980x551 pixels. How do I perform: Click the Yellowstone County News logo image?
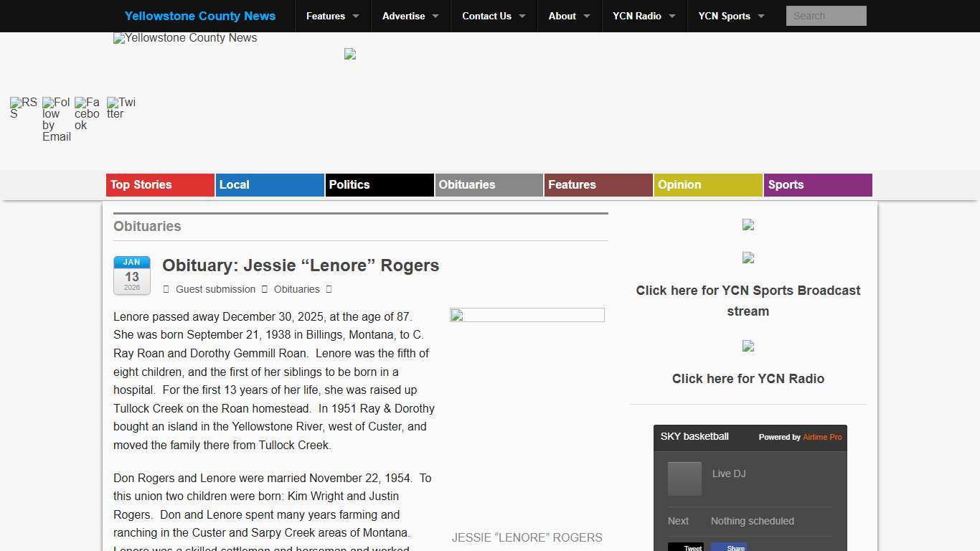pyautogui.click(x=185, y=38)
